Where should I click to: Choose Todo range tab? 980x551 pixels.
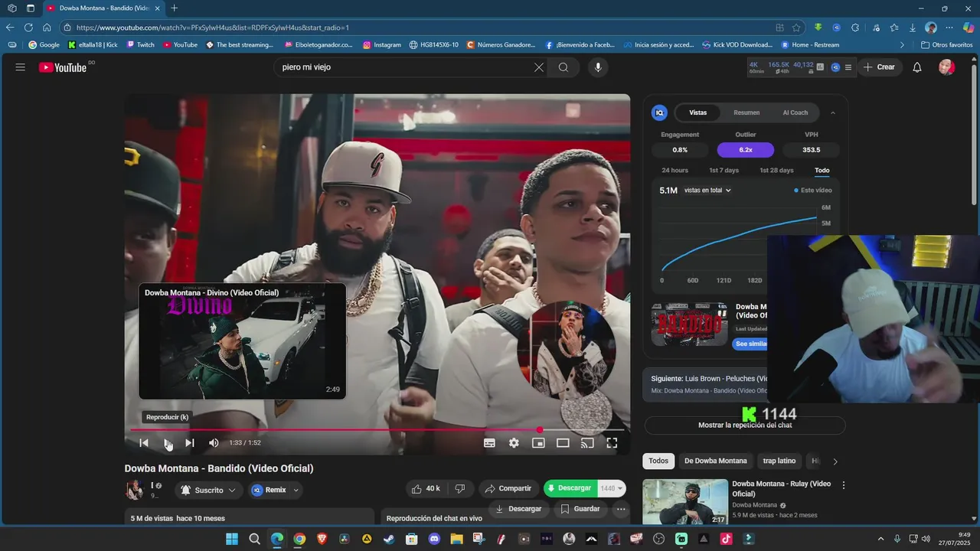822,171
